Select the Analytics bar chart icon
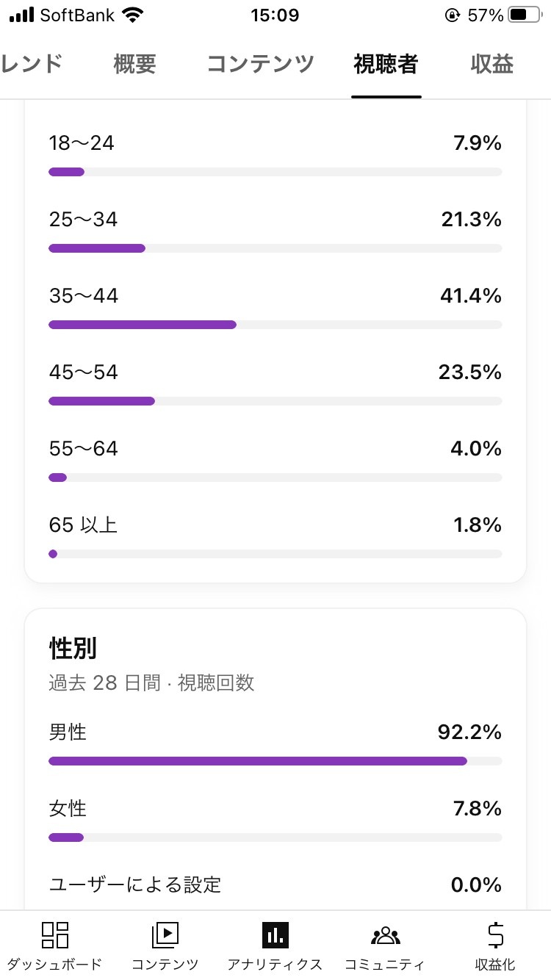Image resolution: width=551 pixels, height=980 pixels. 275,935
